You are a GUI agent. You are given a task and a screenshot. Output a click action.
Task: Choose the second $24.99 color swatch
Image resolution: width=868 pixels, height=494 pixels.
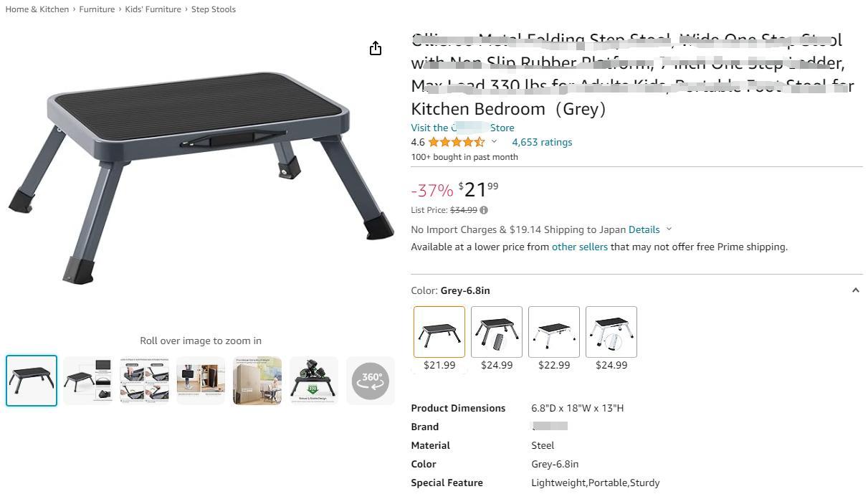[x=611, y=332]
